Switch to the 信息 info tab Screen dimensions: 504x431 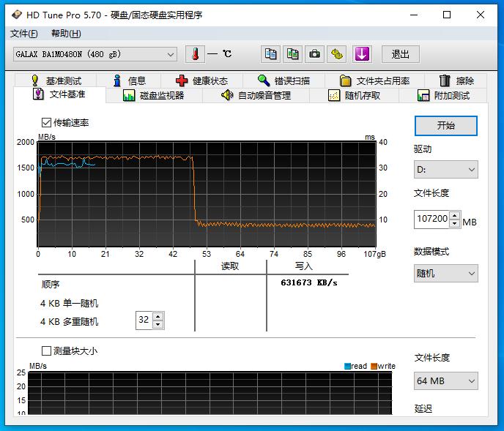coord(129,80)
